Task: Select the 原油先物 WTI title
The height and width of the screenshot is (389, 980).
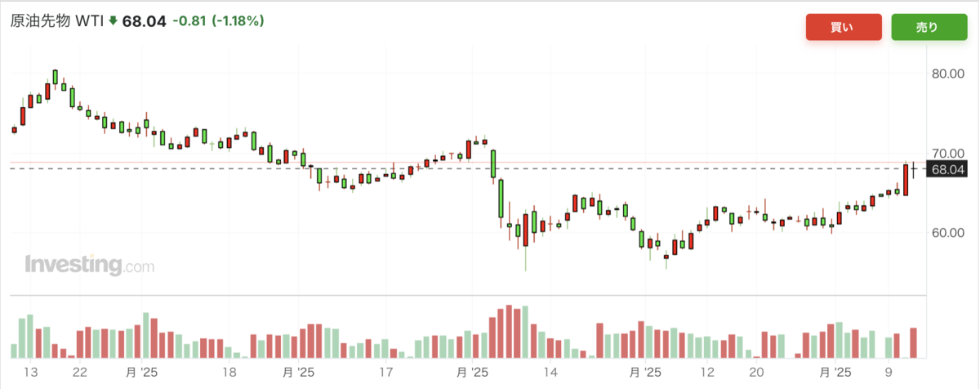Action: pyautogui.click(x=56, y=21)
